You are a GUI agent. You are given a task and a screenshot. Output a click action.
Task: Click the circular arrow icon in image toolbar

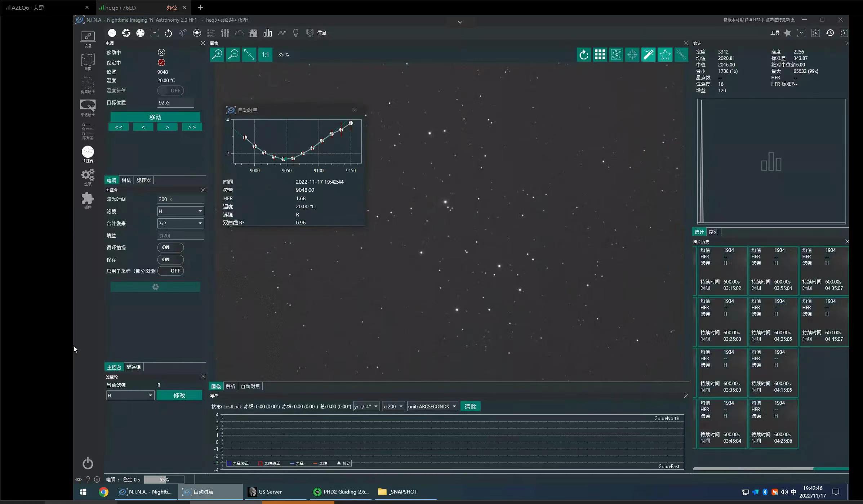click(x=584, y=55)
